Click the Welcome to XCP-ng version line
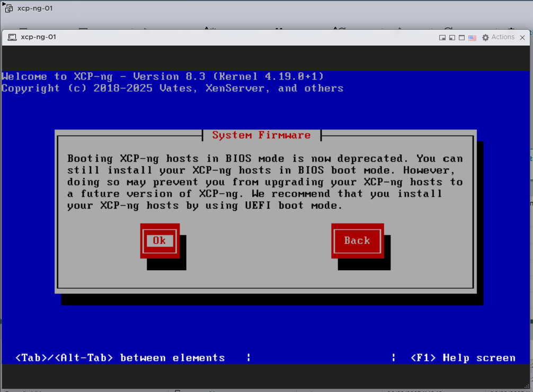This screenshot has height=392, width=533. (163, 76)
